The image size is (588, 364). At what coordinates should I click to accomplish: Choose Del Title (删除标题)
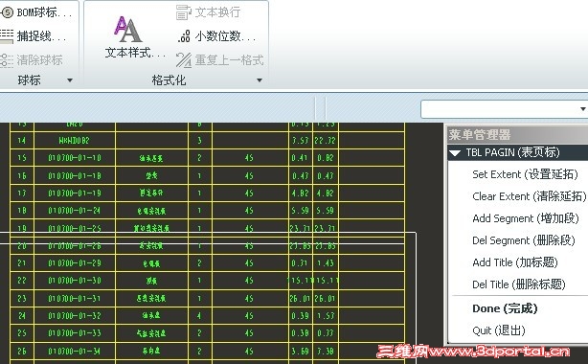click(519, 284)
